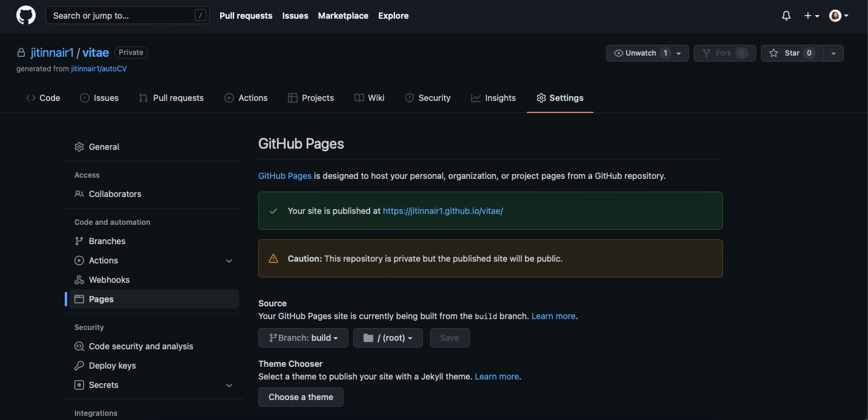Open Issues in the top navigation
This screenshot has height=420, width=868.
coord(295,16)
